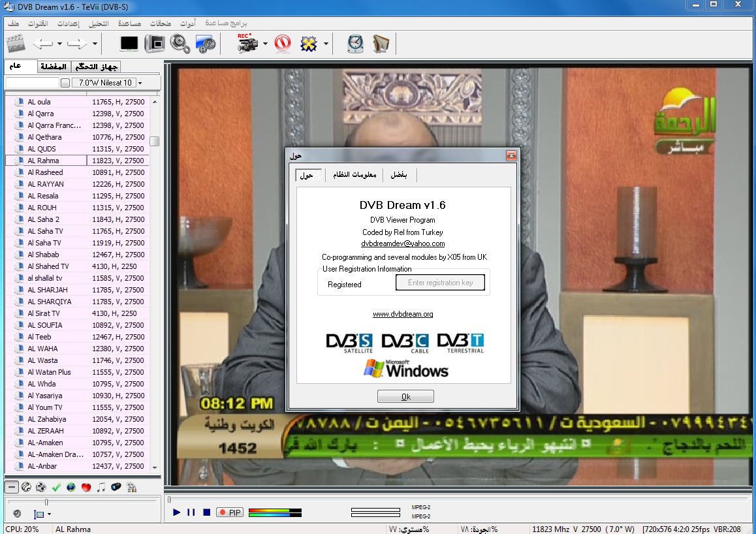Select the AL QUDS channel
Viewport: 756px width, 534px height.
tap(77, 149)
